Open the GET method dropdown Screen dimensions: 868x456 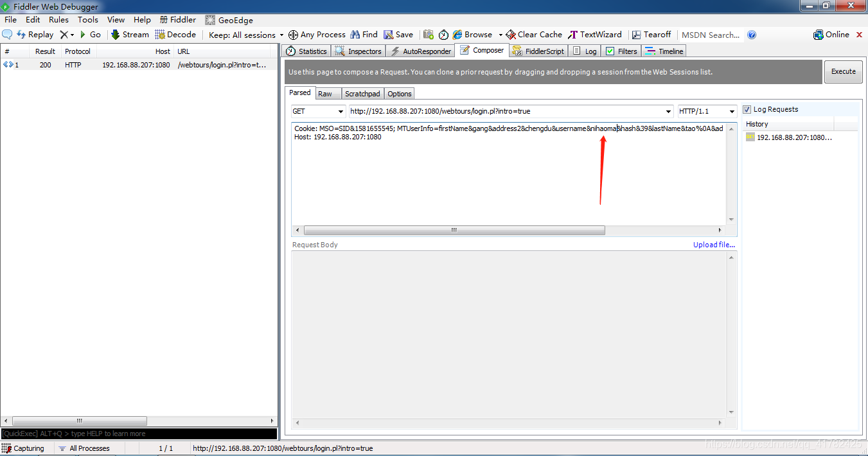(x=318, y=111)
